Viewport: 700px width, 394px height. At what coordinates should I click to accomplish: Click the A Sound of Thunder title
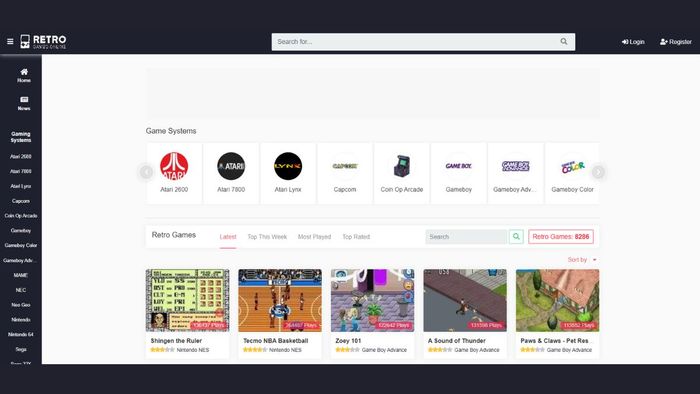[x=456, y=340]
